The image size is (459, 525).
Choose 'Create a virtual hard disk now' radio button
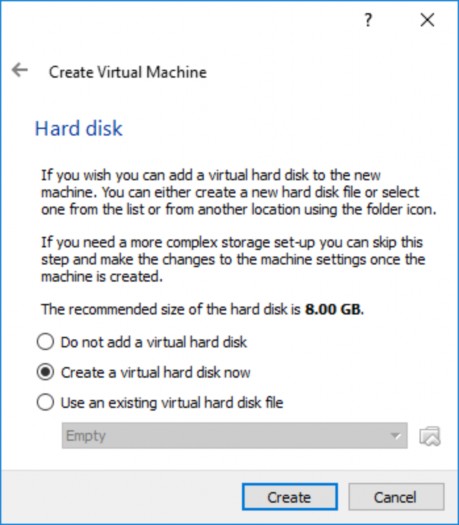tap(45, 372)
